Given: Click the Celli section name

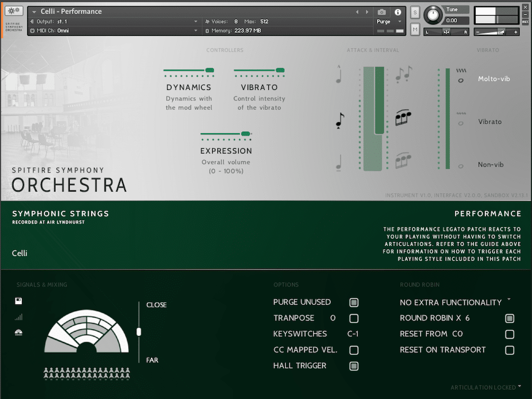Looking at the screenshot, I should (19, 253).
